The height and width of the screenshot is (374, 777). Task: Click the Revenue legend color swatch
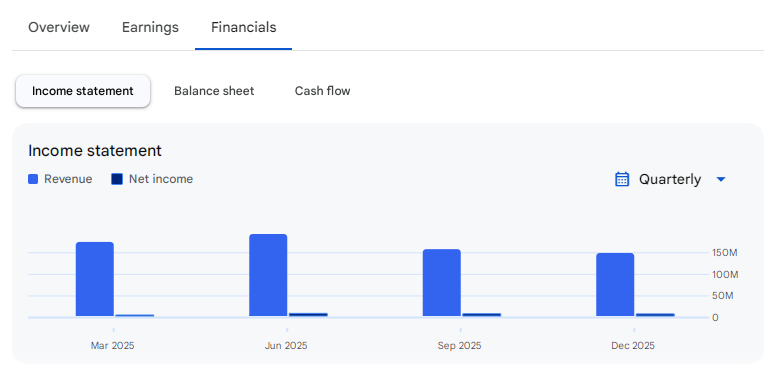point(33,179)
